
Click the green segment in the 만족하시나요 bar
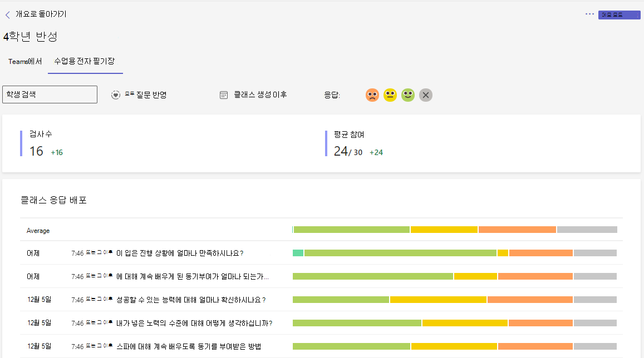(x=400, y=253)
